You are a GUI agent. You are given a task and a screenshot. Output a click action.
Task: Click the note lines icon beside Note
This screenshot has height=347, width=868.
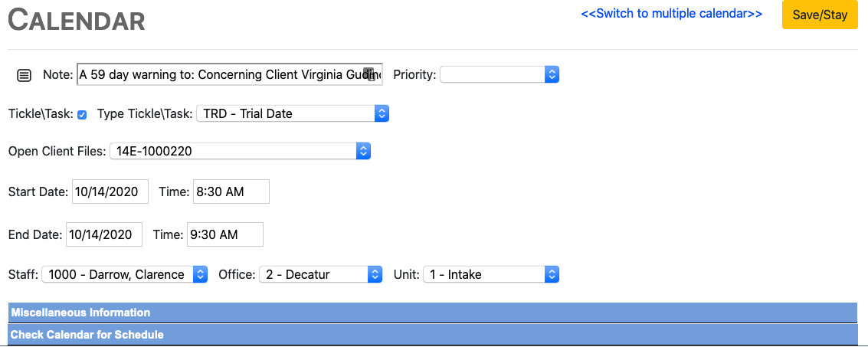25,74
